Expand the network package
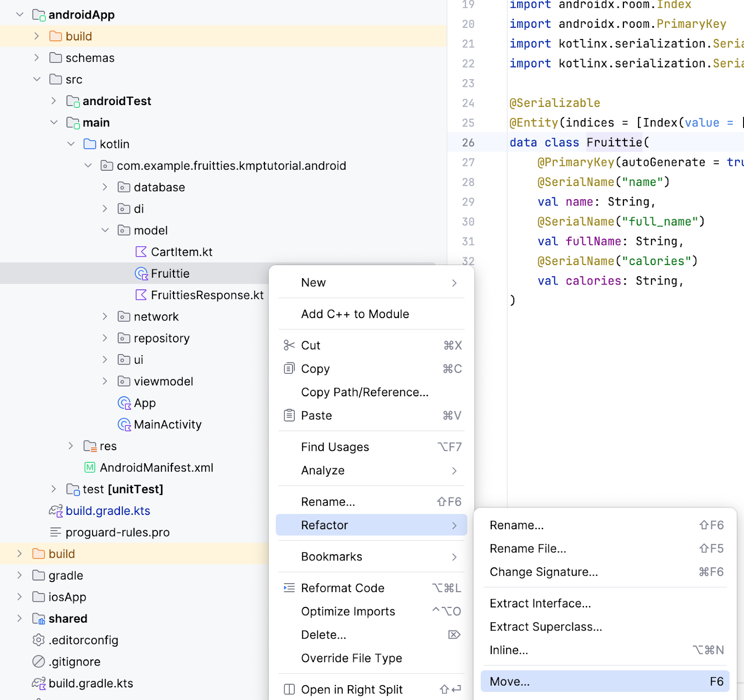The width and height of the screenshot is (744, 700). coord(105,317)
